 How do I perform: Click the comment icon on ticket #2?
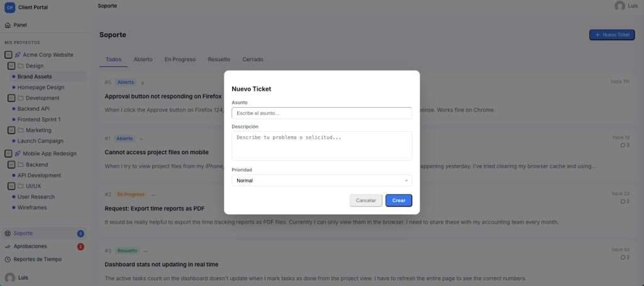(623, 201)
